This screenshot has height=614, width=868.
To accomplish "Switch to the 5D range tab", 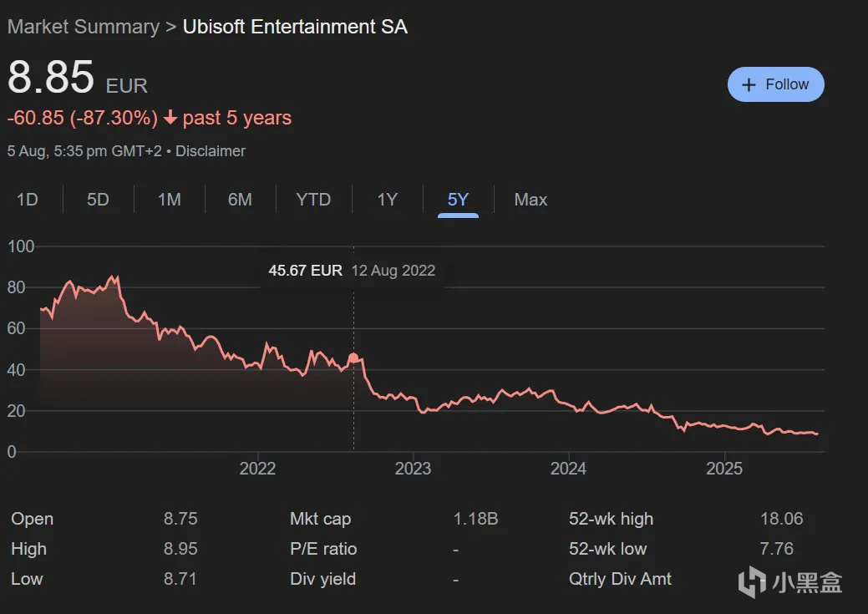I will pos(98,200).
